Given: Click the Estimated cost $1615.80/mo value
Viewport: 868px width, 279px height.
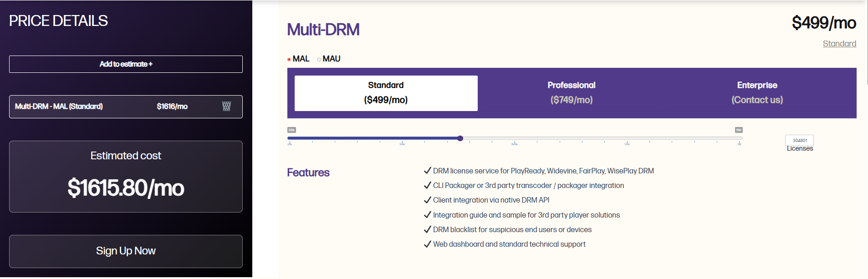Looking at the screenshot, I should (x=126, y=188).
